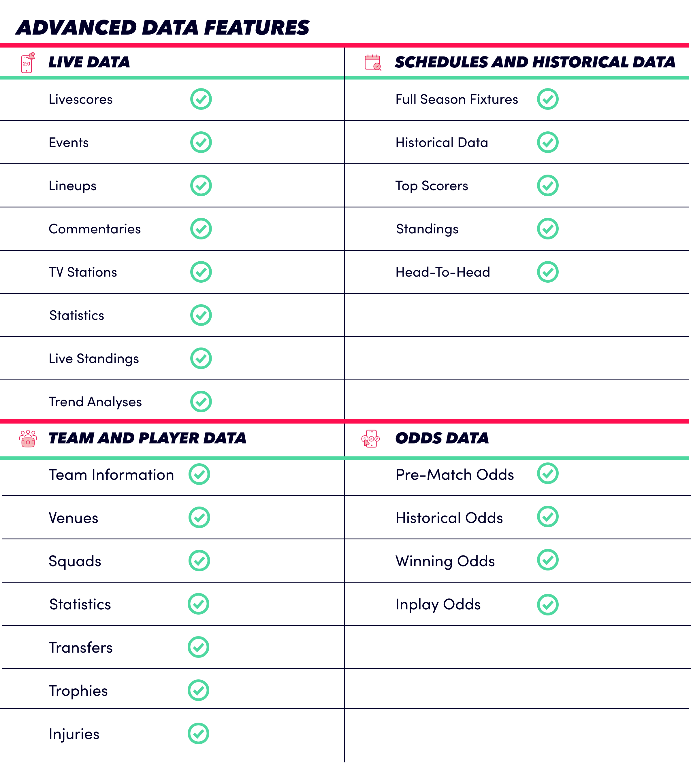Click the checkmark next to Trend Analyses

click(201, 402)
